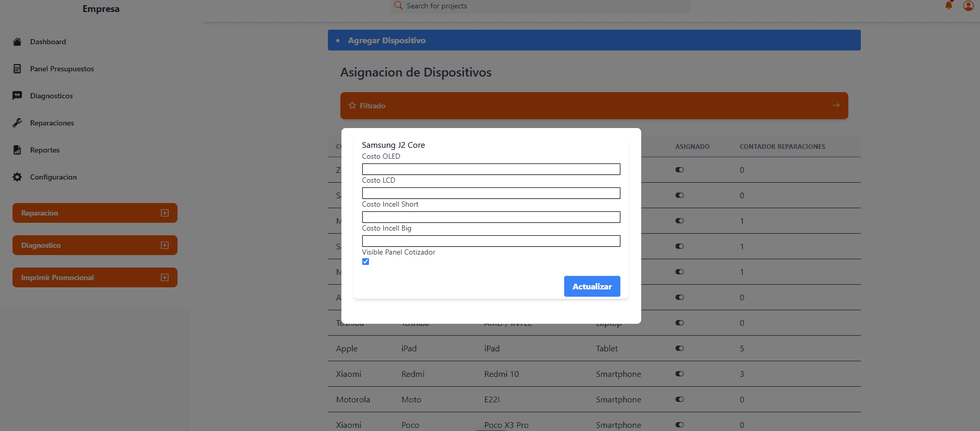The image size is (980, 431).
Task: Open the user profile icon
Action: point(968,6)
